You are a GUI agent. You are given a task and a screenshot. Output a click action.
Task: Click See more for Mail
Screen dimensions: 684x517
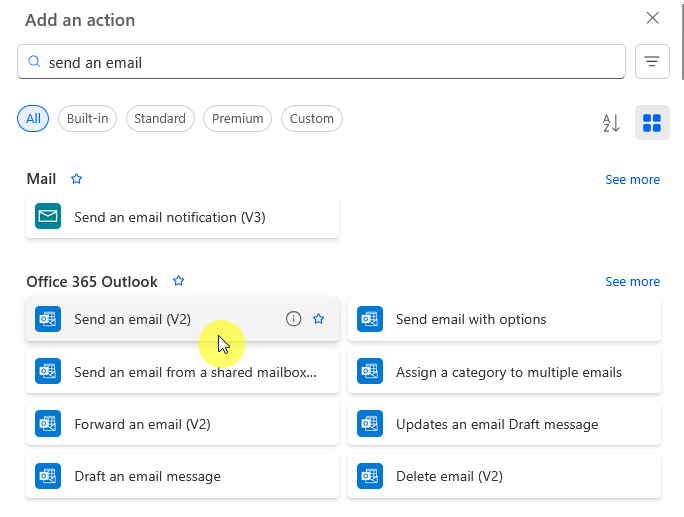[633, 179]
